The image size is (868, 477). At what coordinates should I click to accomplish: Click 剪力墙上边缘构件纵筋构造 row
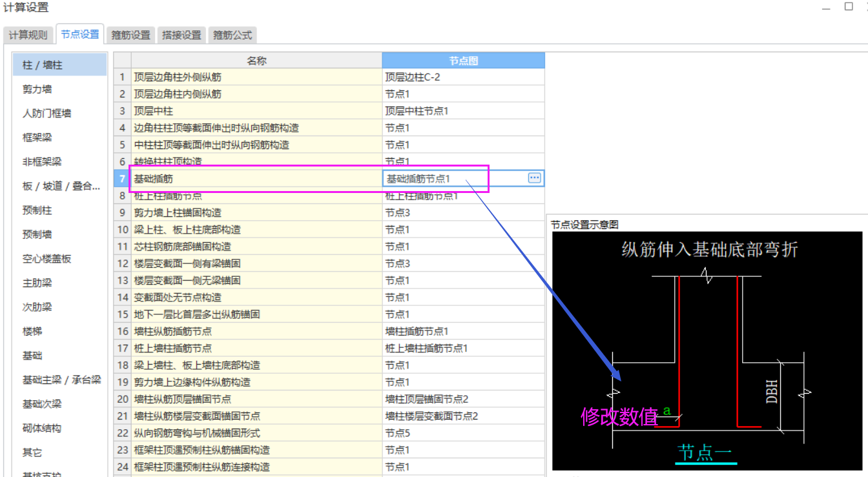[257, 382]
